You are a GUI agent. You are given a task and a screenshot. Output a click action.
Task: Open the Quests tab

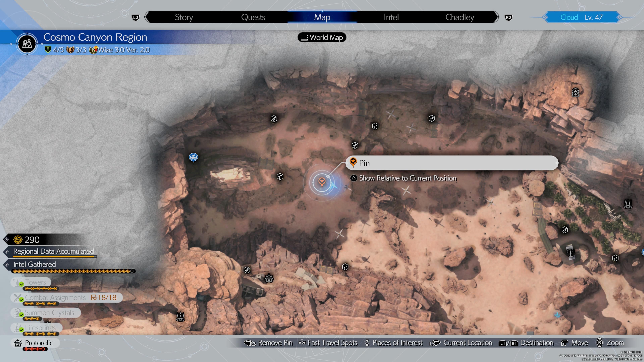[x=253, y=17]
